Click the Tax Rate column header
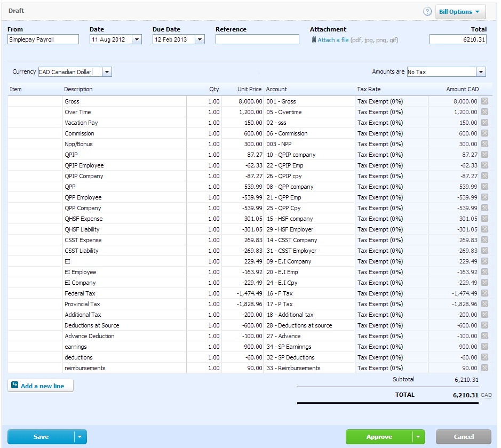 (369, 89)
